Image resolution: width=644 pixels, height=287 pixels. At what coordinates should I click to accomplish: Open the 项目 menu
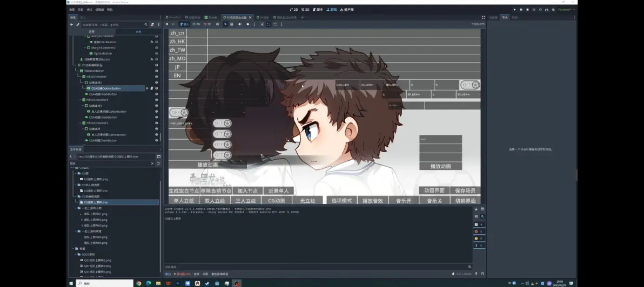[81, 9]
